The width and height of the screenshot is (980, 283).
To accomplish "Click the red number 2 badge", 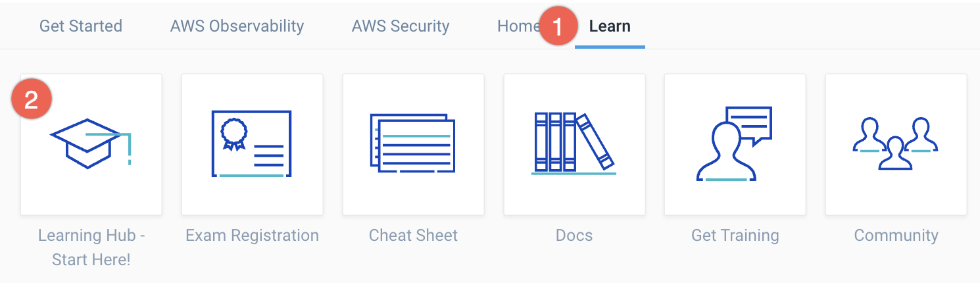I will 31,100.
